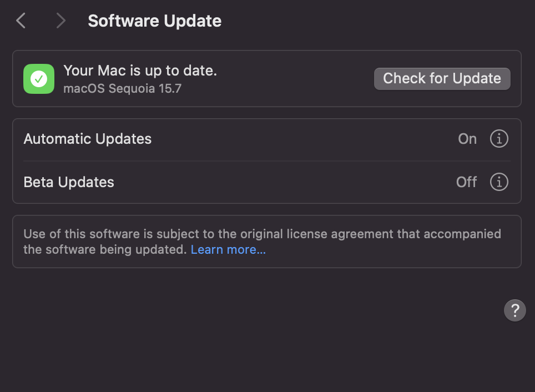Click the forward navigation chevron
The height and width of the screenshot is (392, 535).
pos(60,21)
